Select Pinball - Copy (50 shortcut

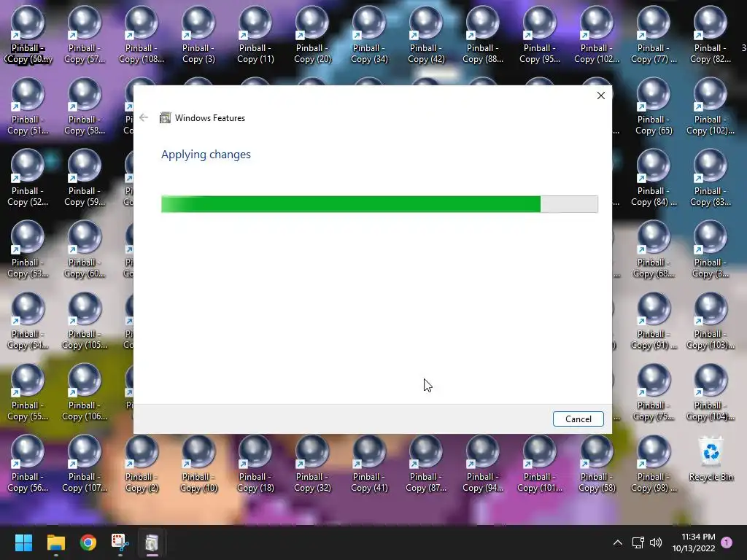tap(28, 36)
